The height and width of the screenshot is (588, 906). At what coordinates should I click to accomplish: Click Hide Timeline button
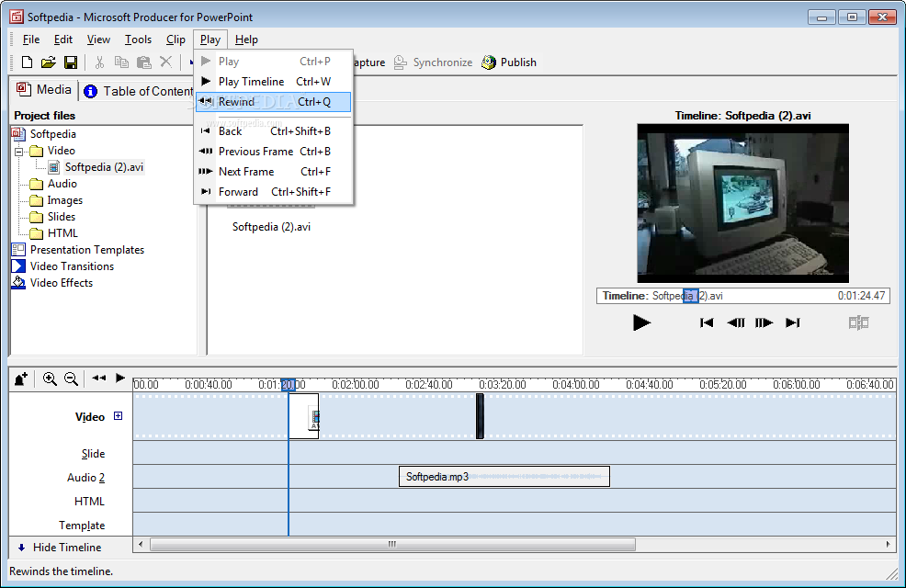[x=60, y=547]
